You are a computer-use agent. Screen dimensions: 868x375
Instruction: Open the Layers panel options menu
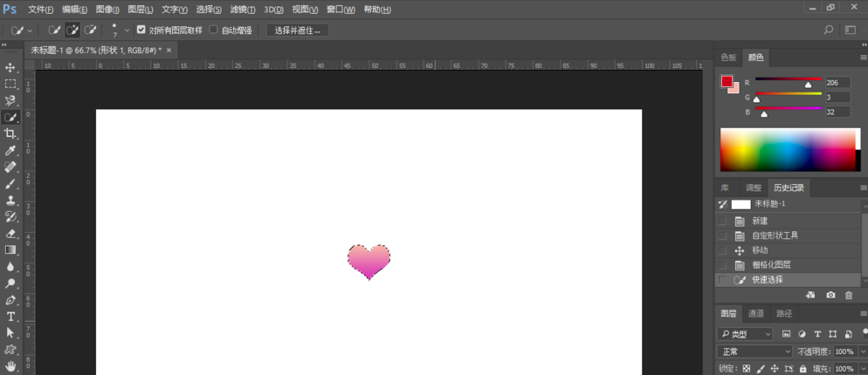pos(865,314)
